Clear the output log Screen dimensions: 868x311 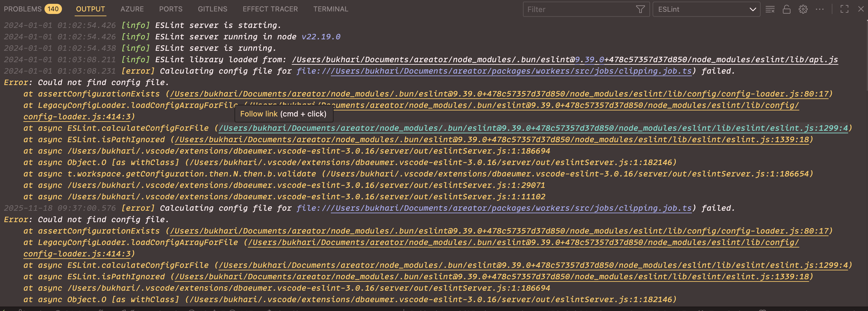point(770,10)
